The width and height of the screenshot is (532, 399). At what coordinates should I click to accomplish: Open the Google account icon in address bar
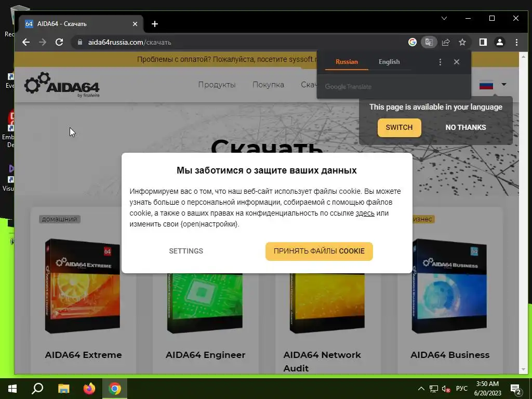coord(412,42)
